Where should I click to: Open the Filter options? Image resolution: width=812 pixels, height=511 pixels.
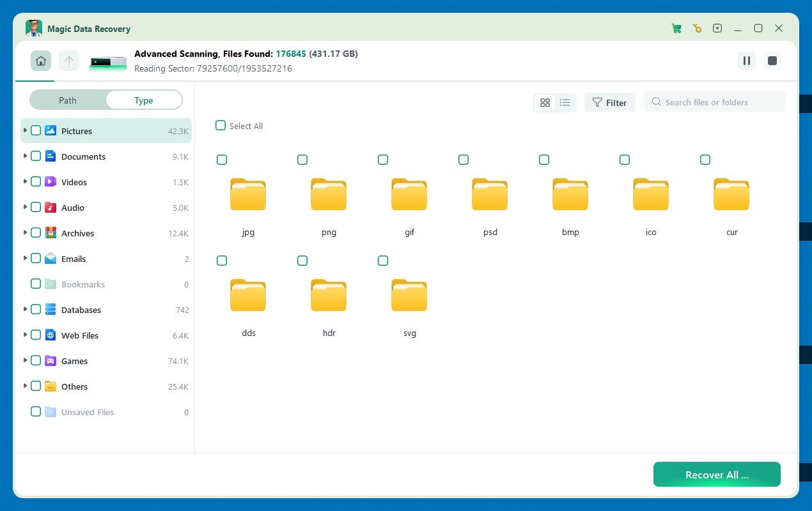click(x=609, y=102)
